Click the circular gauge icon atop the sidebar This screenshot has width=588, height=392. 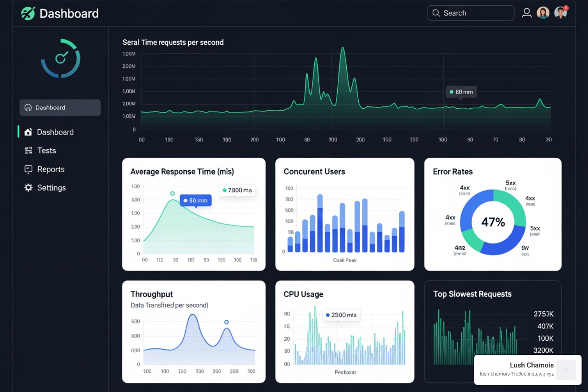click(61, 58)
